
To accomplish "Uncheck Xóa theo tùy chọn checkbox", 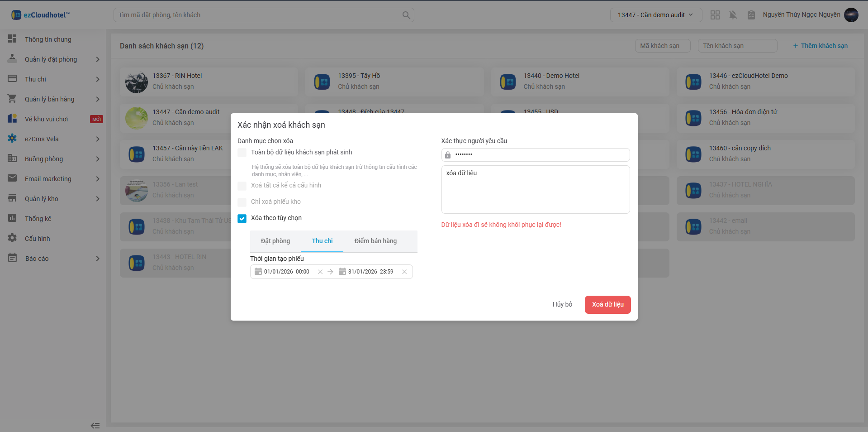I will 242,218.
